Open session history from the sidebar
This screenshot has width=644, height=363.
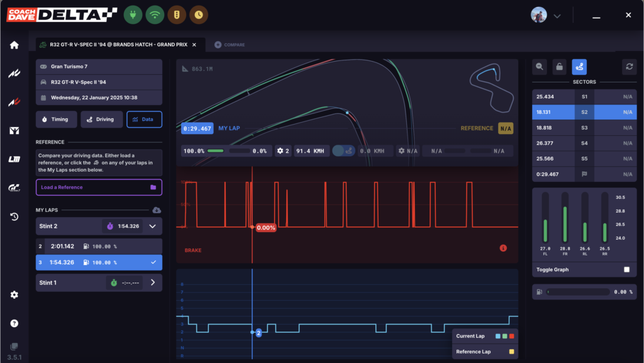point(14,216)
